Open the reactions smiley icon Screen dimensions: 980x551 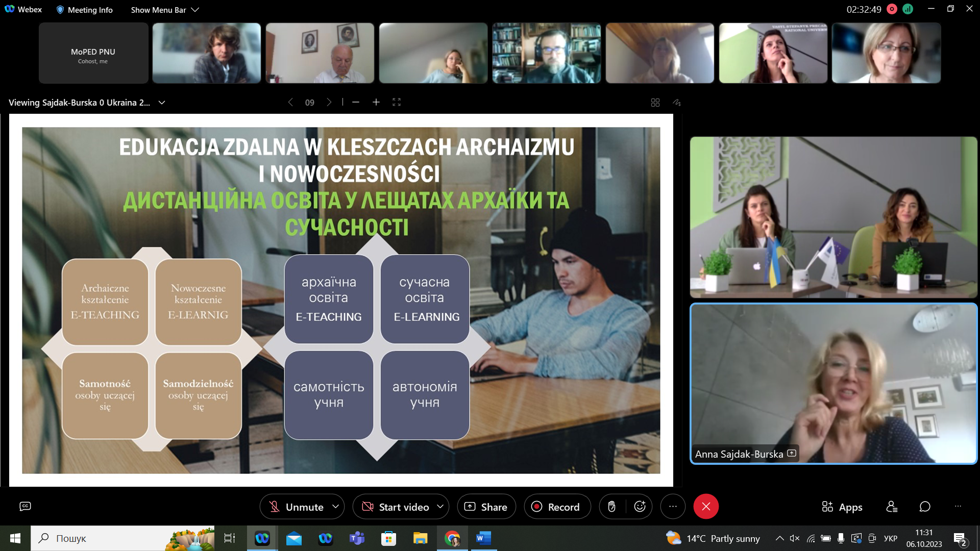point(640,507)
